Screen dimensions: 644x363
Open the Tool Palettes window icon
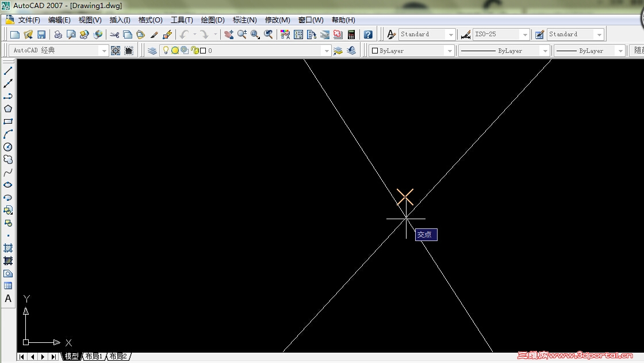click(x=311, y=35)
